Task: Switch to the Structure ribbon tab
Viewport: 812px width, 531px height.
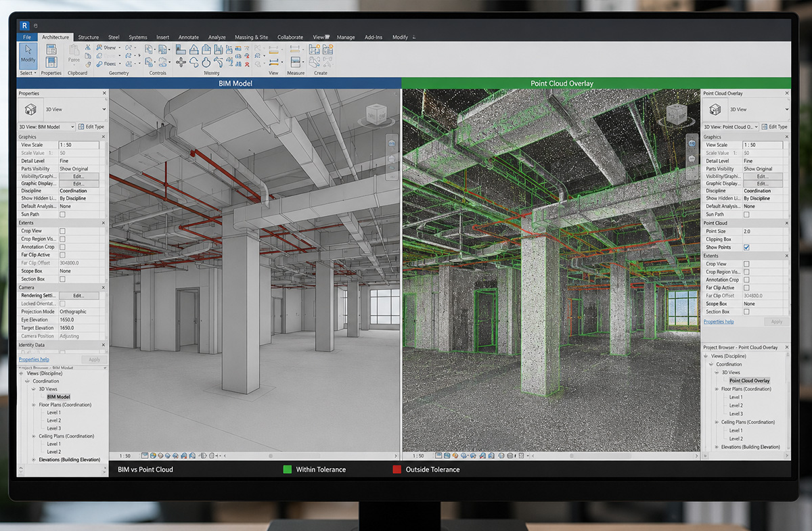Action: (88, 37)
